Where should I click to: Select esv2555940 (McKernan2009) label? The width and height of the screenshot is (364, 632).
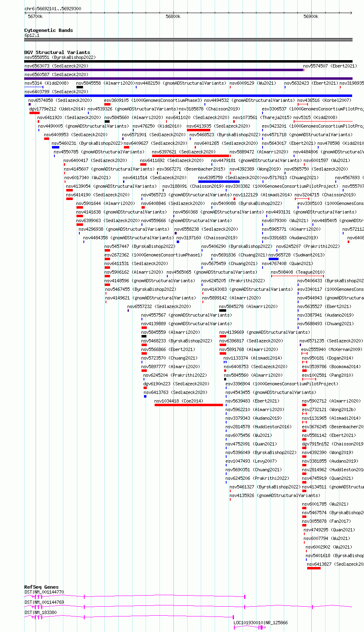[x=332, y=349]
